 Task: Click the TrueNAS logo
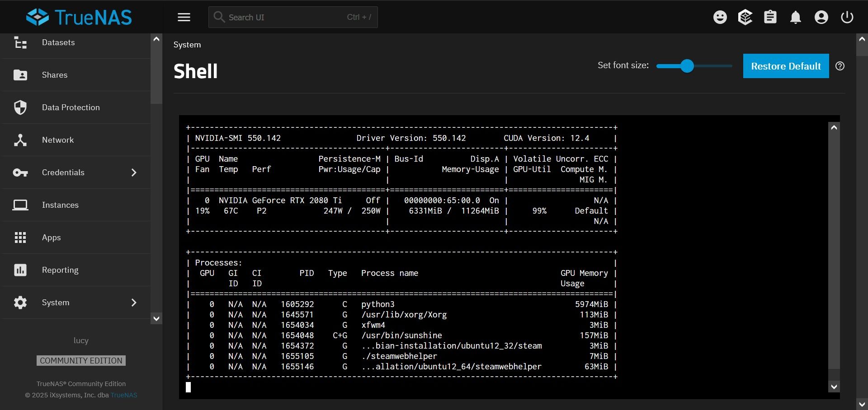click(x=79, y=17)
